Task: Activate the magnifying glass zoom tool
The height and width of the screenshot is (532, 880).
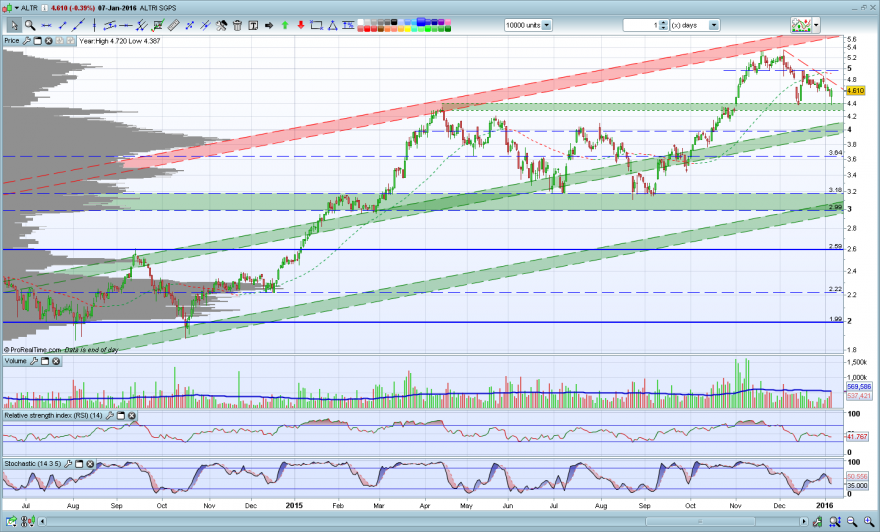Action: click(30, 25)
